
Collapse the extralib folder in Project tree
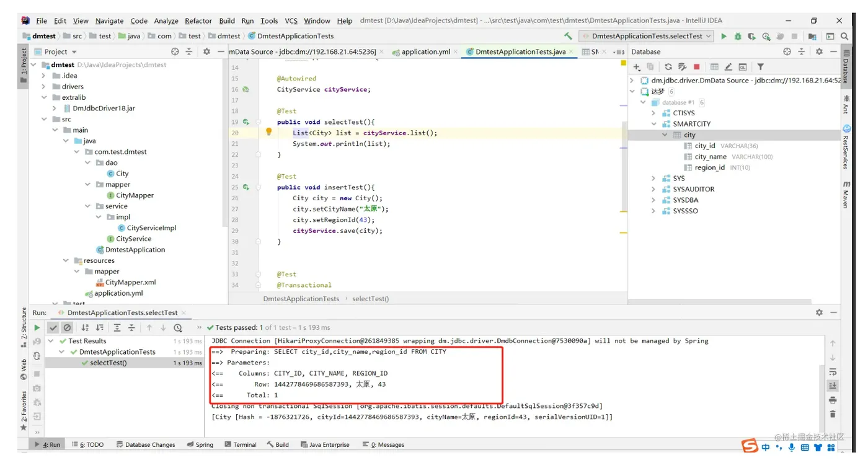[44, 97]
